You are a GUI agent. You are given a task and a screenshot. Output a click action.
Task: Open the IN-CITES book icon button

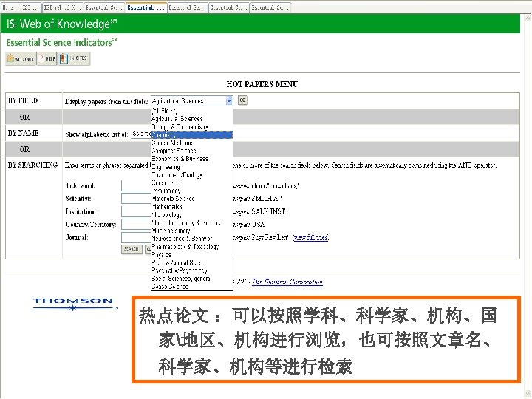(x=75, y=58)
